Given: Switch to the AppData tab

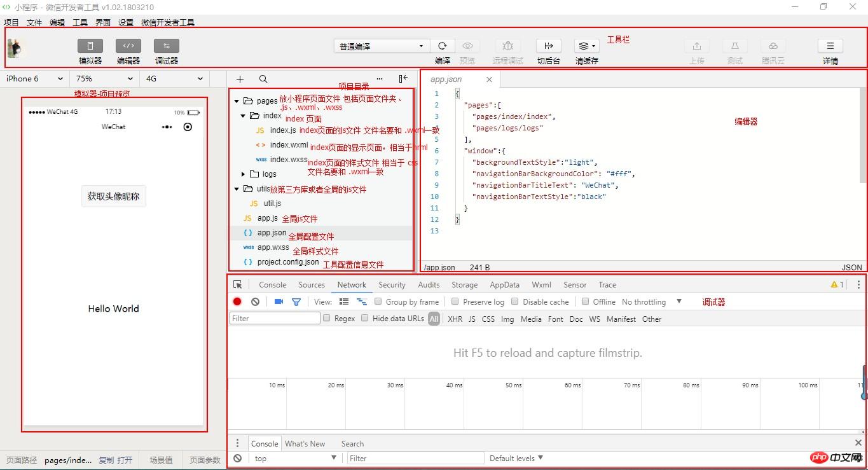Looking at the screenshot, I should (x=505, y=285).
